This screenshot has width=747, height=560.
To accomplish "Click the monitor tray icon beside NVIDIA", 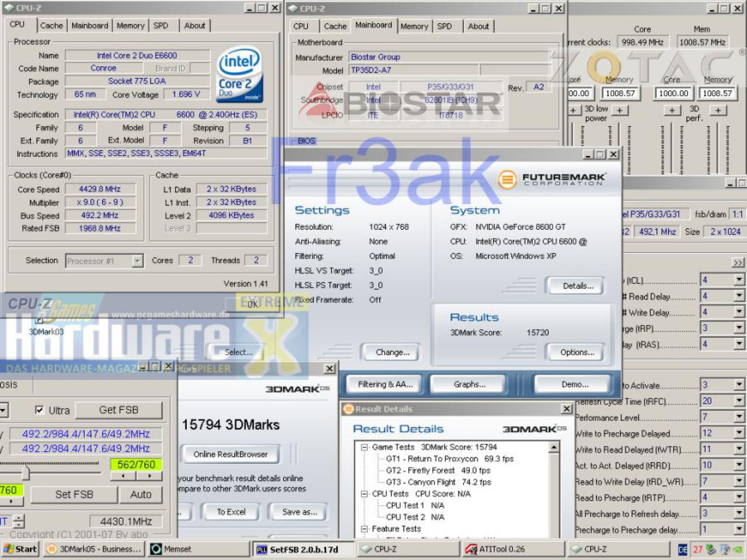I will pos(725,549).
